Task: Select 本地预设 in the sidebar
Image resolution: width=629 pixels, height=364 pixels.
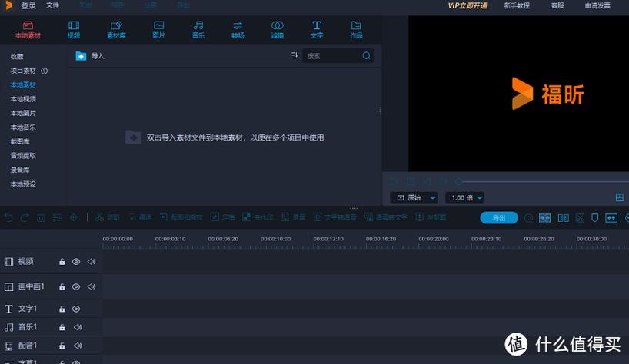Action: click(23, 184)
